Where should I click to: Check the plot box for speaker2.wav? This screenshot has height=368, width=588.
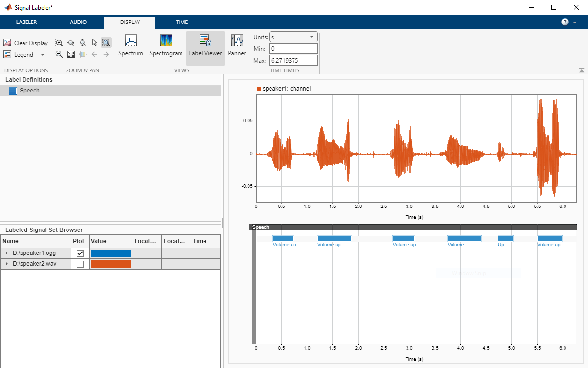80,264
